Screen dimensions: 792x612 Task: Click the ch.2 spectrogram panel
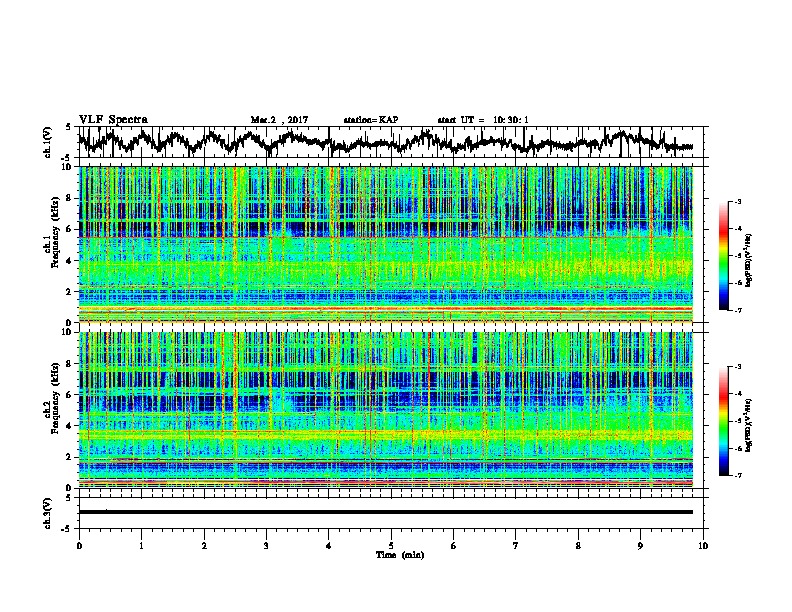(x=386, y=410)
